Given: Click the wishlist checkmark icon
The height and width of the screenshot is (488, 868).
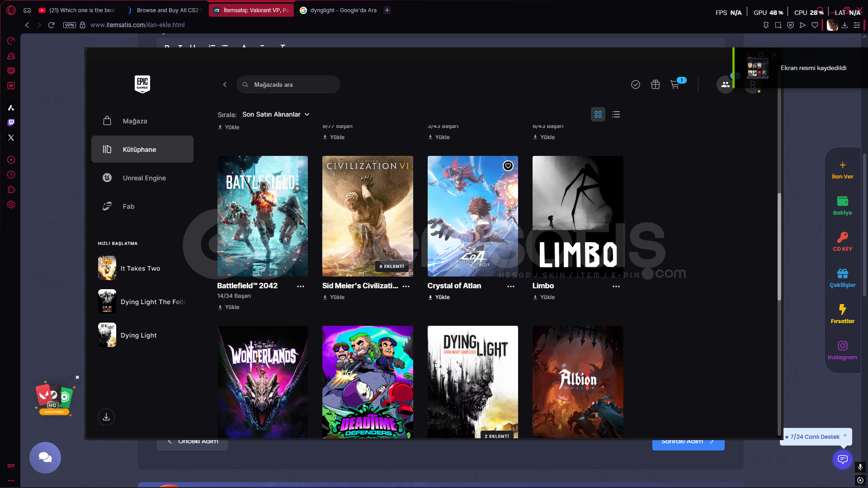Looking at the screenshot, I should [x=635, y=84].
